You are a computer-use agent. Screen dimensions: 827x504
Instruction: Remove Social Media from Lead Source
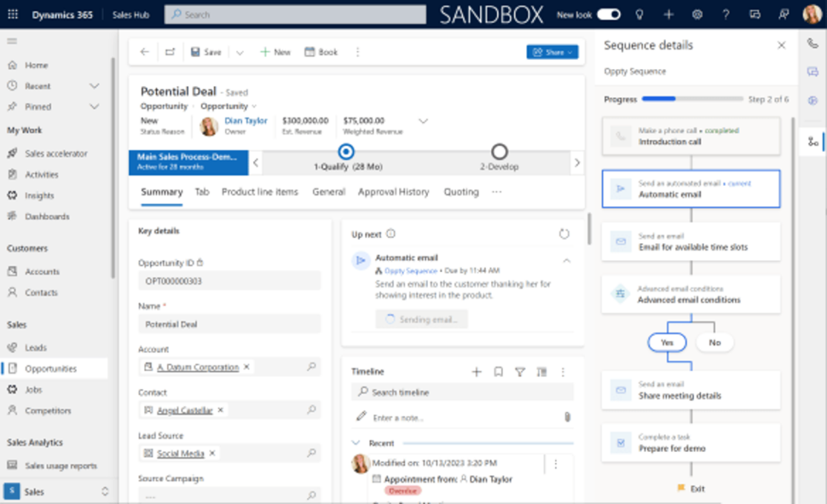point(212,453)
